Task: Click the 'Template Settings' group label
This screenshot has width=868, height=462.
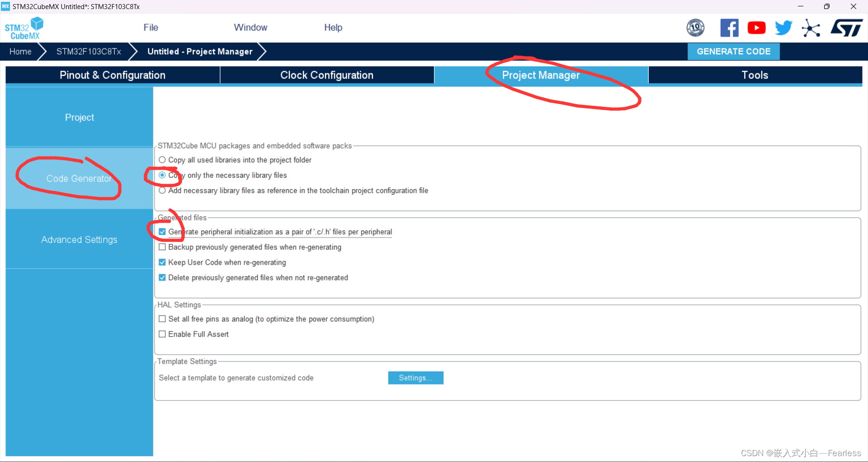Action: (x=187, y=362)
